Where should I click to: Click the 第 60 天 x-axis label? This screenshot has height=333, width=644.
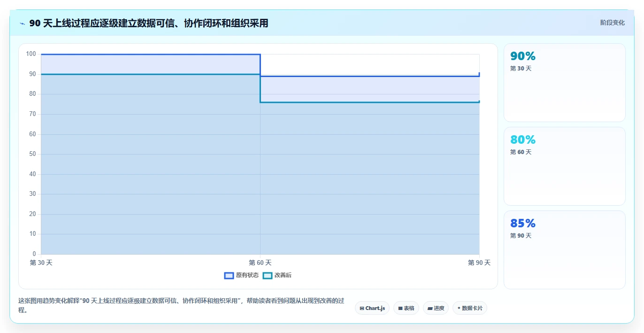(x=260, y=263)
